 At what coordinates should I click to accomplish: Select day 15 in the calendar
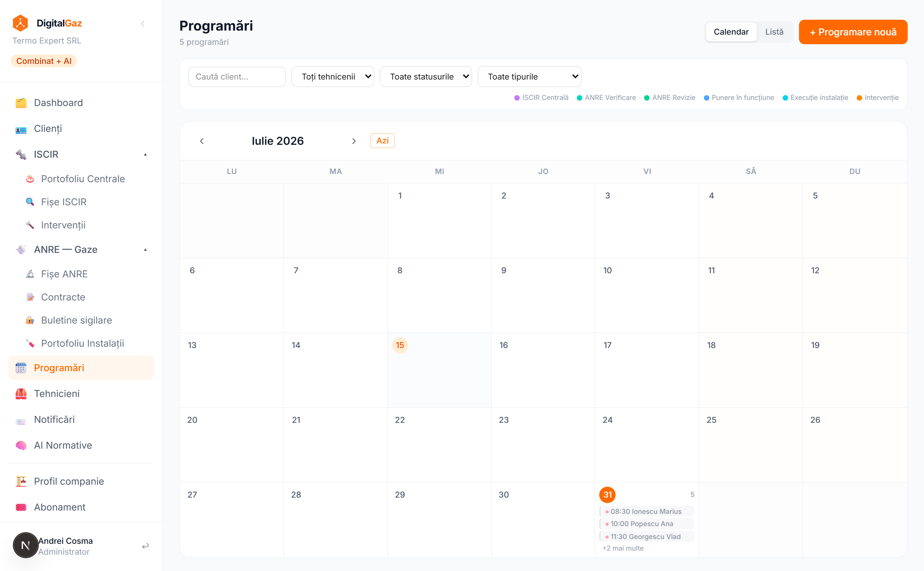pyautogui.click(x=400, y=345)
